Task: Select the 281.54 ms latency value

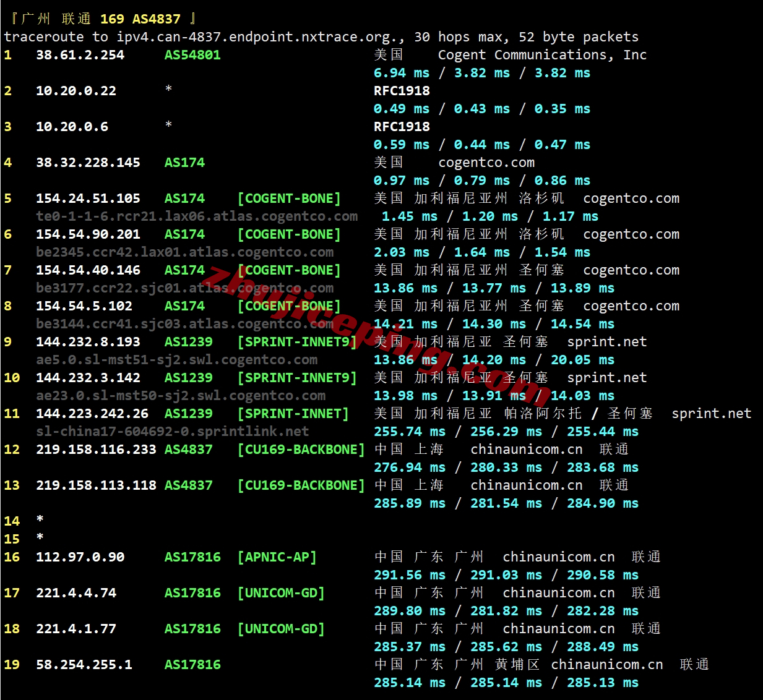Action: coord(506,503)
